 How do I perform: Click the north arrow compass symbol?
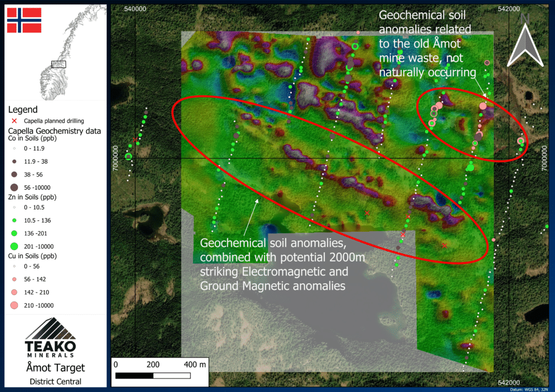click(525, 41)
